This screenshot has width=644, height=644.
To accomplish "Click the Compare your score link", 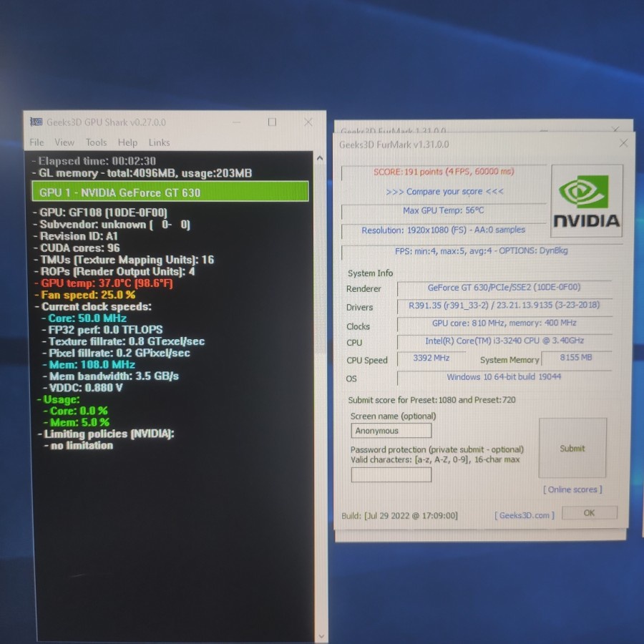I will 444,192.
